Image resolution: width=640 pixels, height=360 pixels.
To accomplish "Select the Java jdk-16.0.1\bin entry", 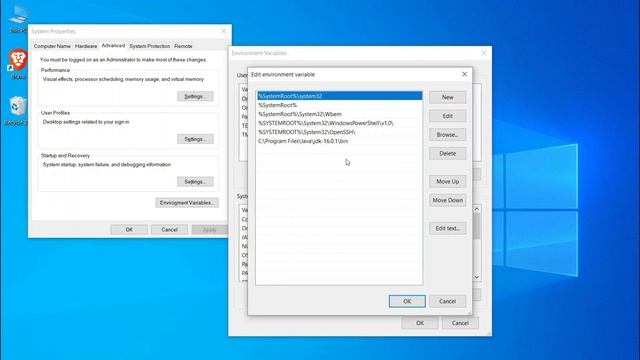I will [x=339, y=141].
